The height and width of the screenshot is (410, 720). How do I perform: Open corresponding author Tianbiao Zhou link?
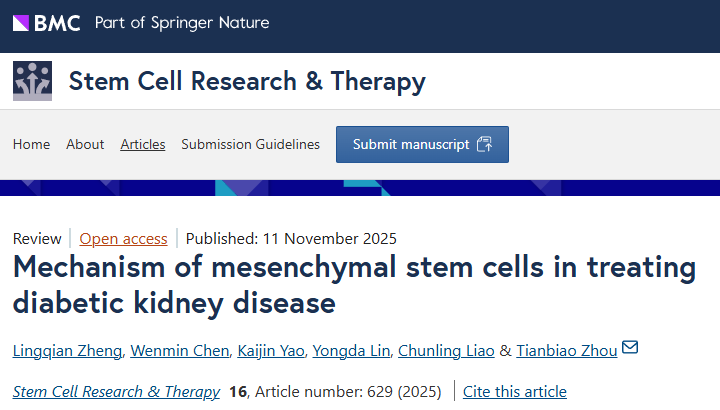[x=567, y=350]
